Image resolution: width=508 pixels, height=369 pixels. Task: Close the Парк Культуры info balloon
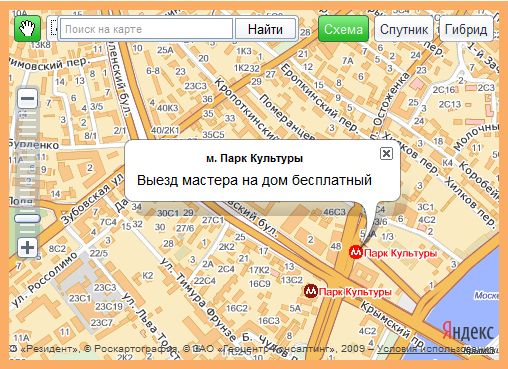coord(386,153)
